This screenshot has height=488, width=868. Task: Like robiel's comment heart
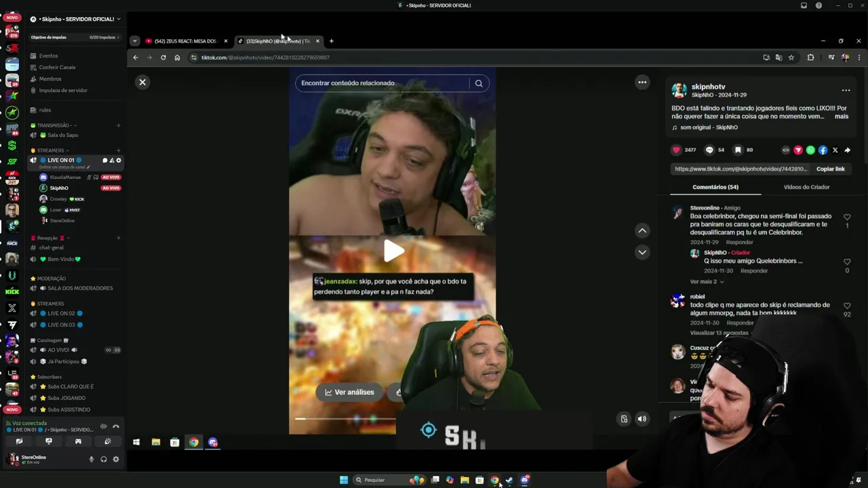click(847, 306)
